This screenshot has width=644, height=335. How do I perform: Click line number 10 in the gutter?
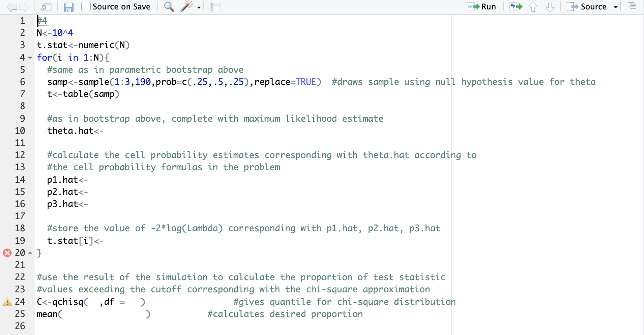[21, 130]
